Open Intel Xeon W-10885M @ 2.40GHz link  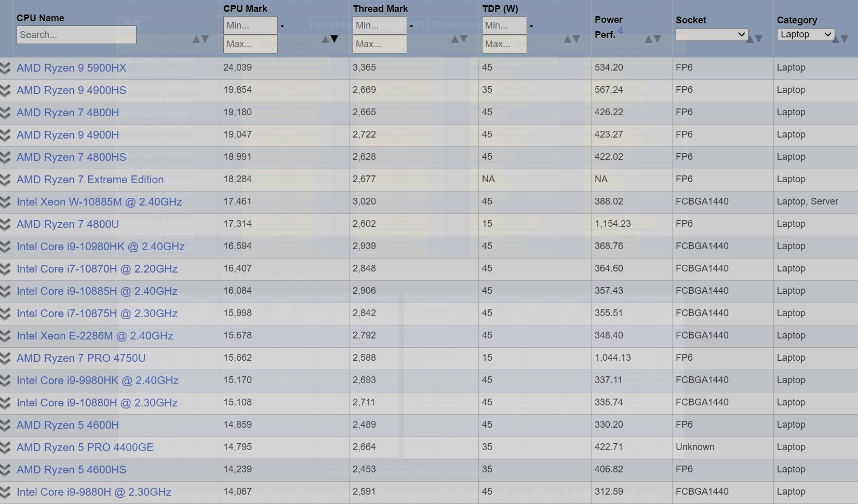[x=99, y=202]
